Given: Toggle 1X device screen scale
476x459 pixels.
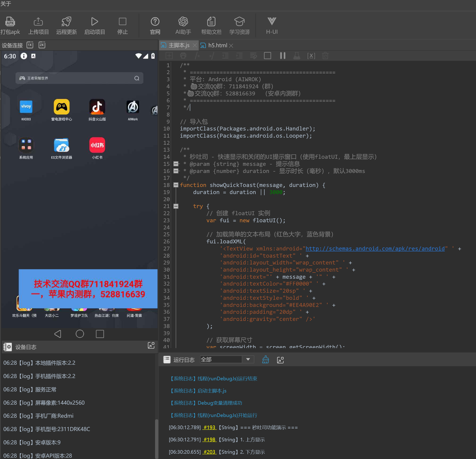Looking at the screenshot, I should pos(30,45).
